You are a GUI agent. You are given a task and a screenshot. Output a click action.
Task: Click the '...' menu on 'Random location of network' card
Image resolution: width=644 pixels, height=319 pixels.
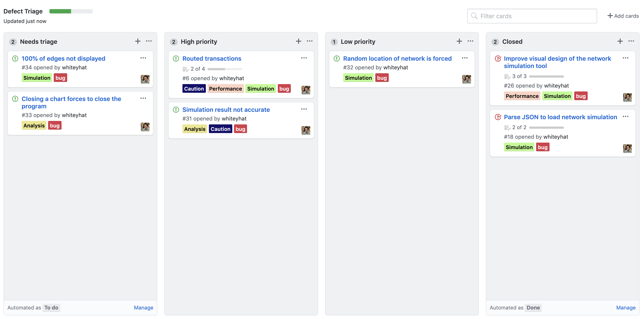(465, 58)
